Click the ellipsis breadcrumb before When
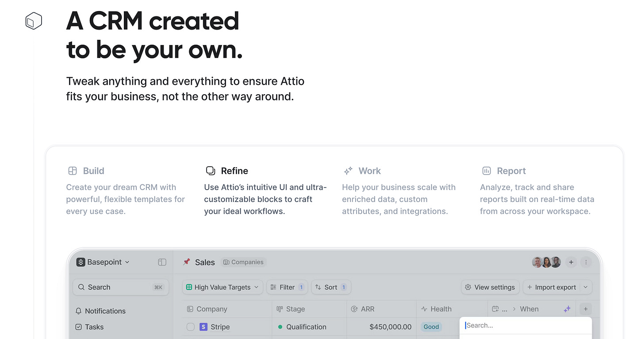This screenshot has width=644, height=339. tap(505, 309)
